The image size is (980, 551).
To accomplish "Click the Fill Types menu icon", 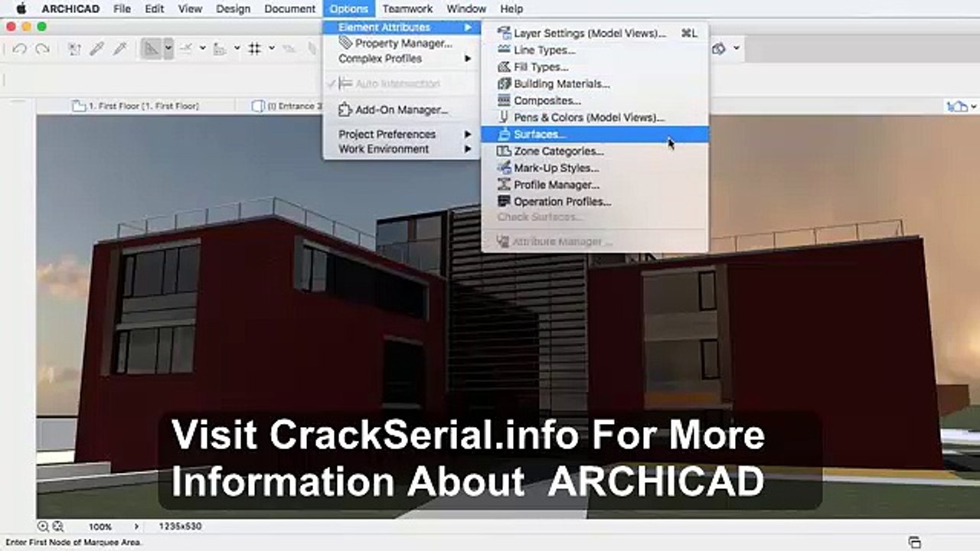I will click(504, 67).
